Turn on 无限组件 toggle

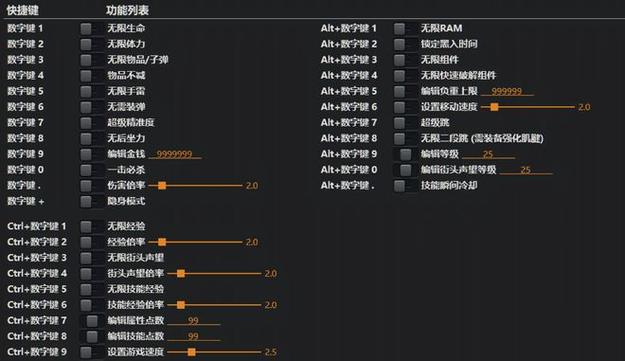(x=405, y=60)
